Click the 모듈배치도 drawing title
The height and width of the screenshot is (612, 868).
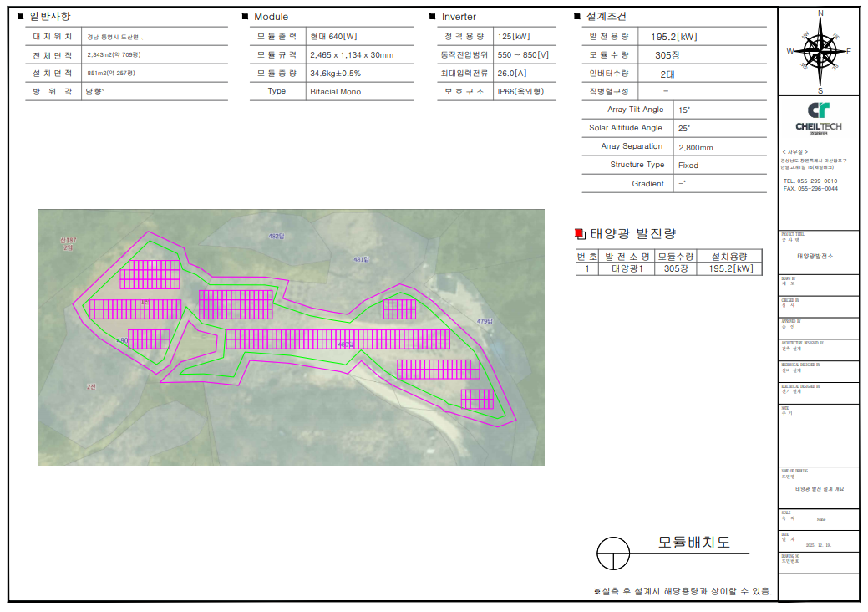(693, 542)
